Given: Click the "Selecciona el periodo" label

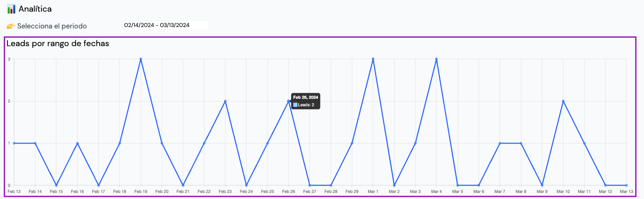Looking at the screenshot, I should click(x=52, y=26).
